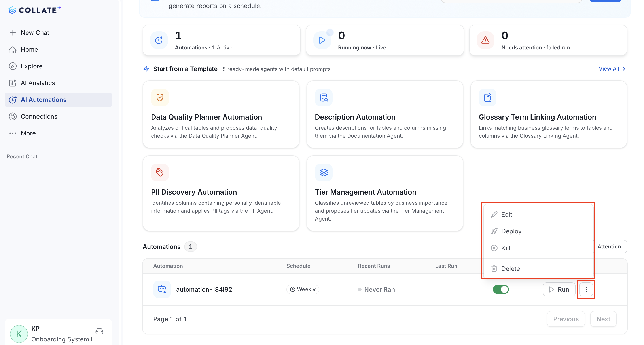The height and width of the screenshot is (345, 644).
Task: Choose Delete from the context menu
Action: (x=538, y=269)
